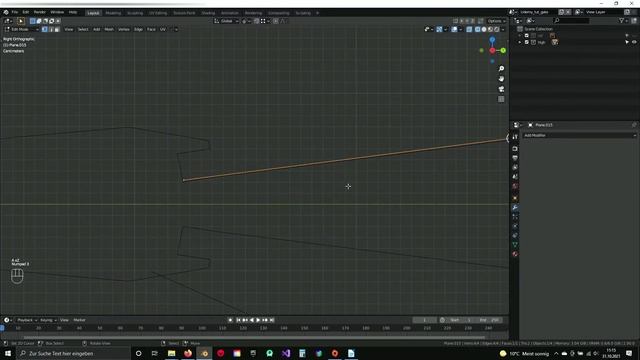Open the Marker menu in timeline

point(79,320)
